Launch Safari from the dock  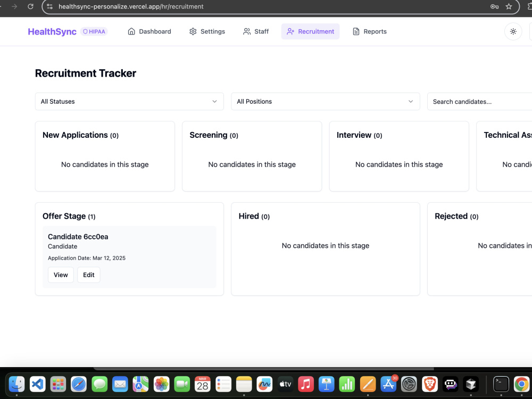tap(79, 385)
